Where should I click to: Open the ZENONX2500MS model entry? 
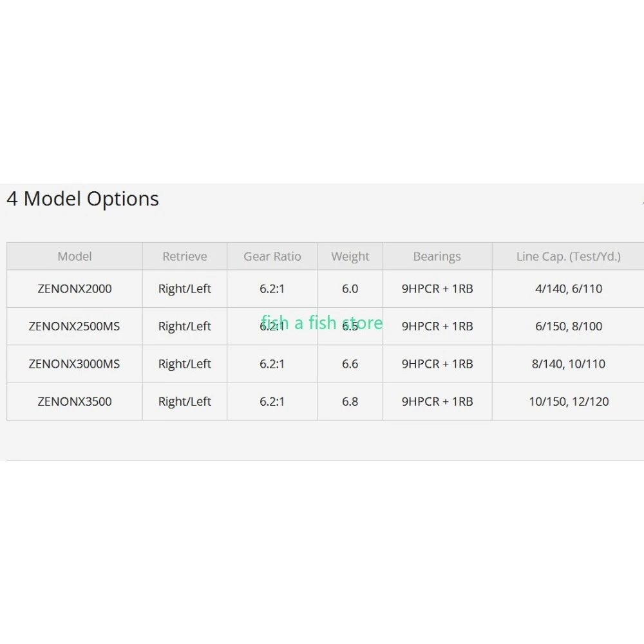[75, 327]
